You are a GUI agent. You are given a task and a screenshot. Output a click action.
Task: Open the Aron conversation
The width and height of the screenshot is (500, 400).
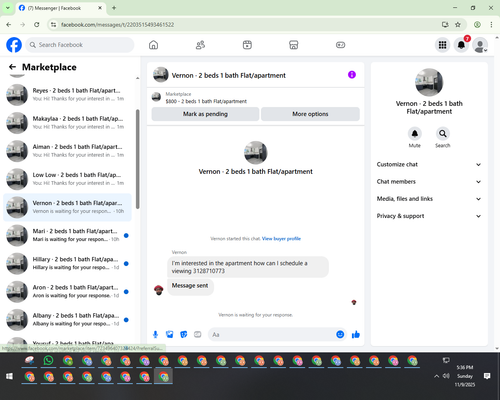67,291
